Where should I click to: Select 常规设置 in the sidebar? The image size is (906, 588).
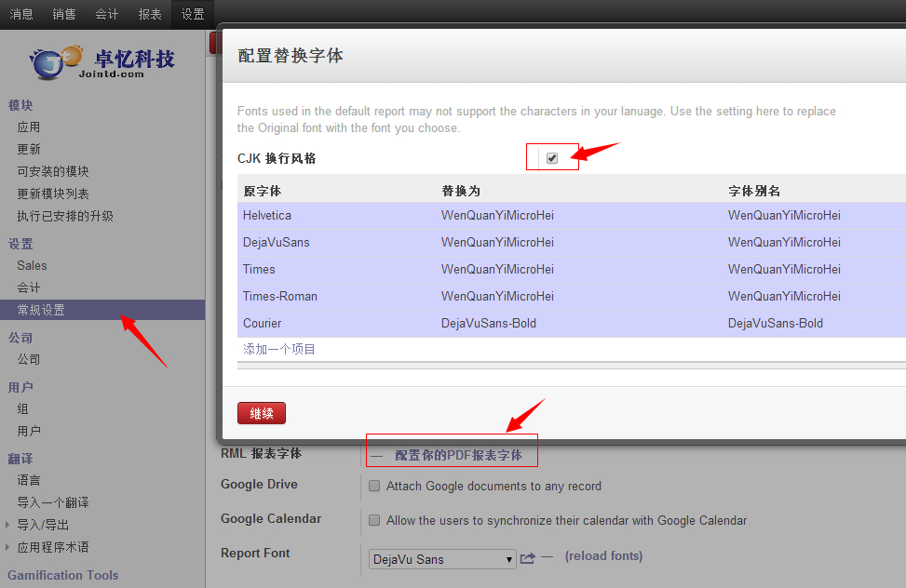tap(41, 310)
